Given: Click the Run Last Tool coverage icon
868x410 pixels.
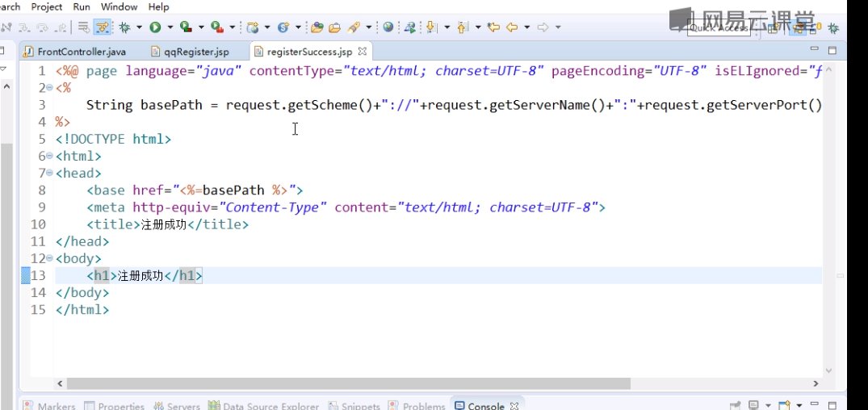Looking at the screenshot, I should (186, 27).
